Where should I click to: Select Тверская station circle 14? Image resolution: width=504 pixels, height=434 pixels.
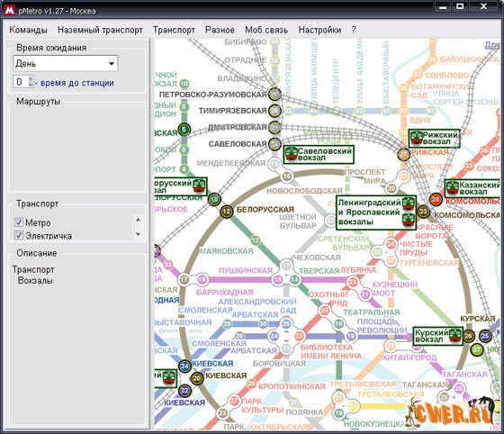coord(295,279)
